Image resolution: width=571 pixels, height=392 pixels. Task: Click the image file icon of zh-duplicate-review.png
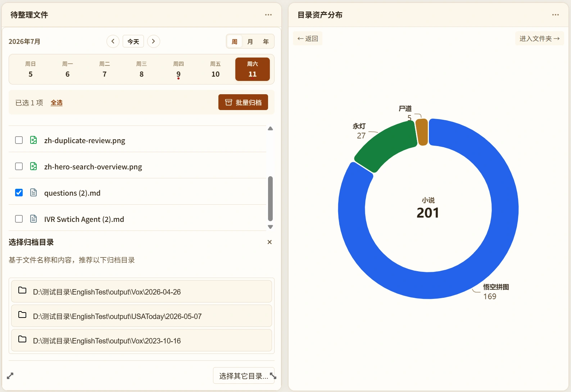point(33,140)
